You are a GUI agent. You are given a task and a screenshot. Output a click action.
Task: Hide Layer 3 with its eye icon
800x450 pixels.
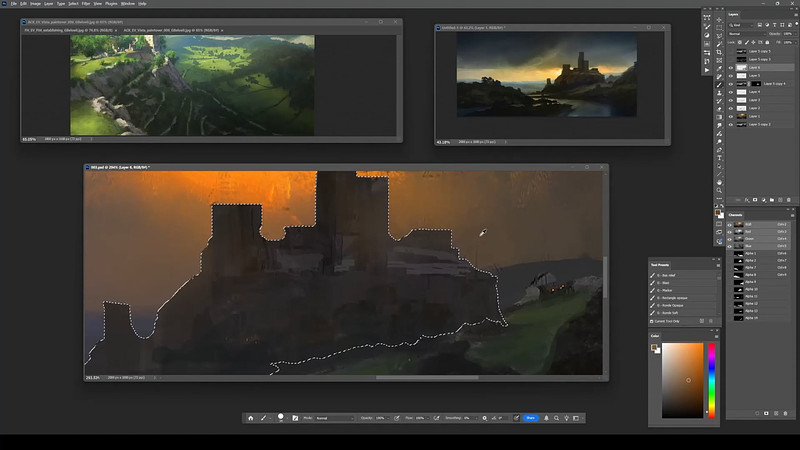click(x=731, y=100)
